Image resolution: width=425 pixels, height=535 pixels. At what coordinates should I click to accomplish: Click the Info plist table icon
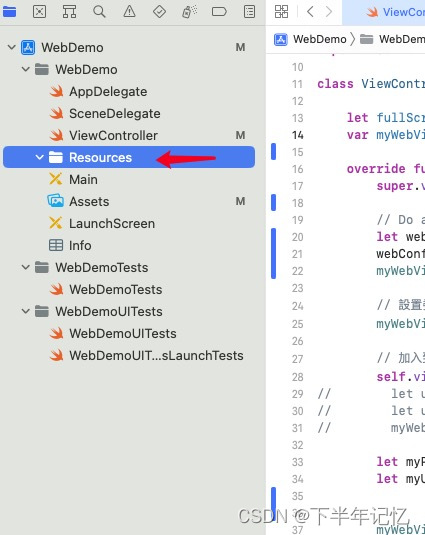click(x=56, y=245)
